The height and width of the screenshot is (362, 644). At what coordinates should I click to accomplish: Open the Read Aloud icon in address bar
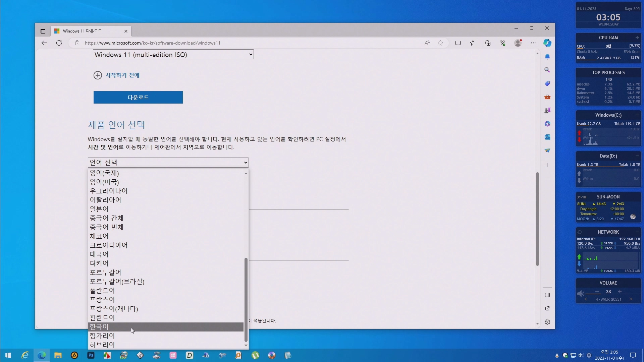427,43
